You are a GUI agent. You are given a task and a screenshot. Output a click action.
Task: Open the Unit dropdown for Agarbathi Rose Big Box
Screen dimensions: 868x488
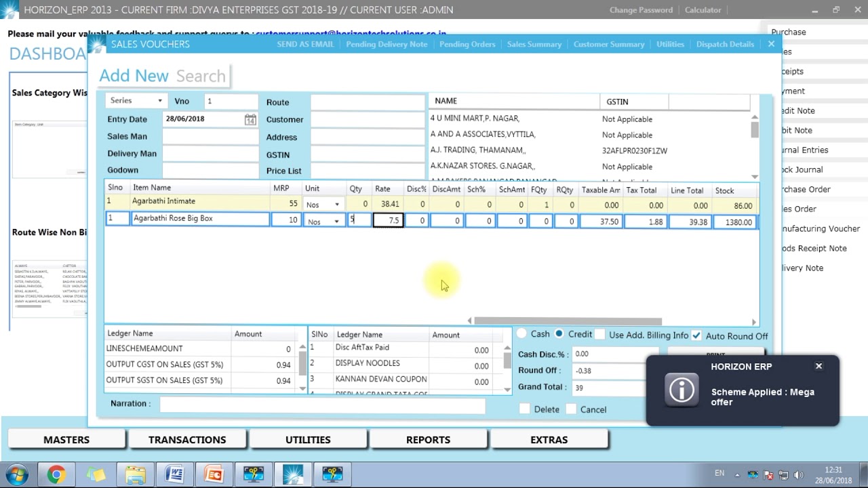click(336, 222)
